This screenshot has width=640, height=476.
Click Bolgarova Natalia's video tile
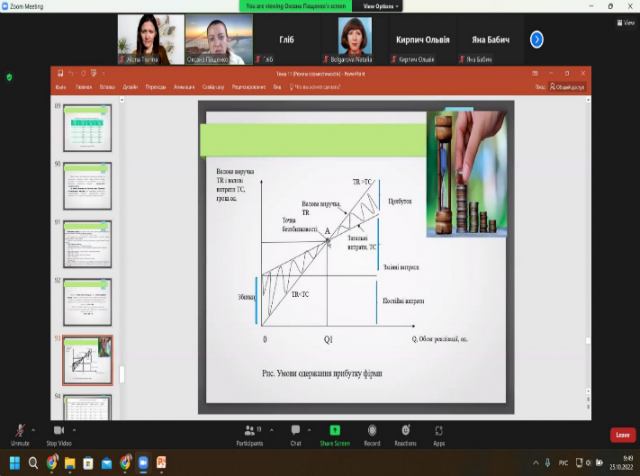[355, 40]
